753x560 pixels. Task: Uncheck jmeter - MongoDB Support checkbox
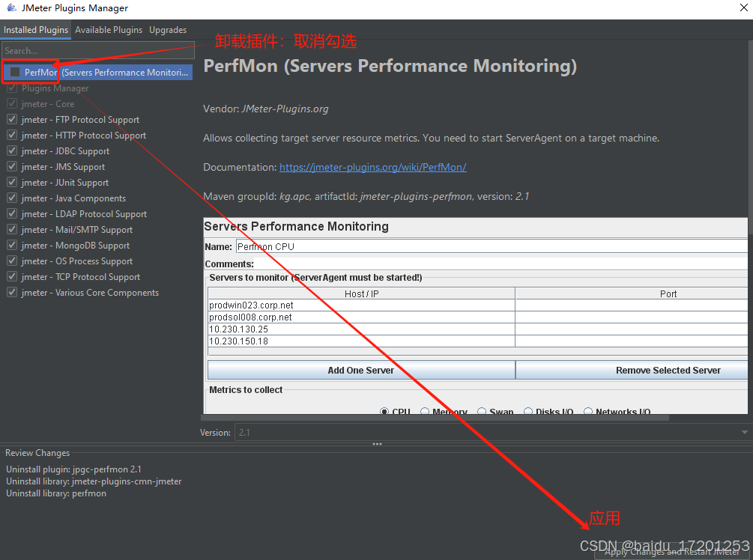[x=13, y=246]
